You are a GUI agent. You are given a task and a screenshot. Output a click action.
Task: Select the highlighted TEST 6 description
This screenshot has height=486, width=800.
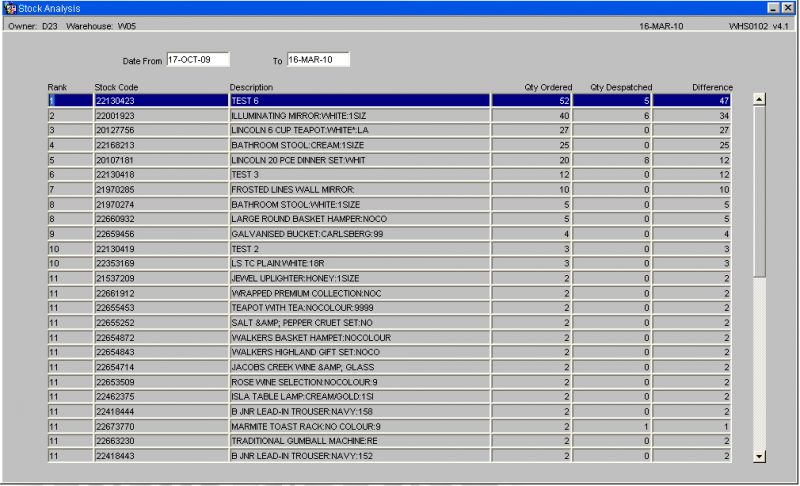360,100
